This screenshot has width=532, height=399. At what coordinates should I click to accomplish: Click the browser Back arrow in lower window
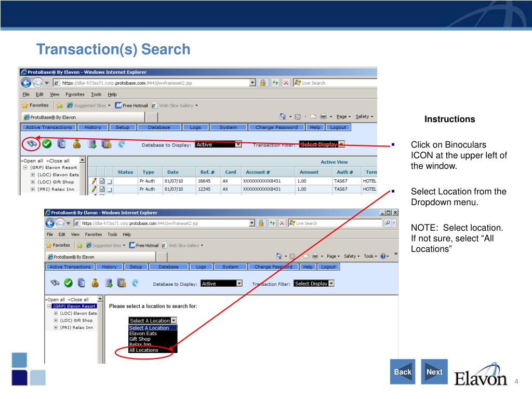tap(50, 223)
